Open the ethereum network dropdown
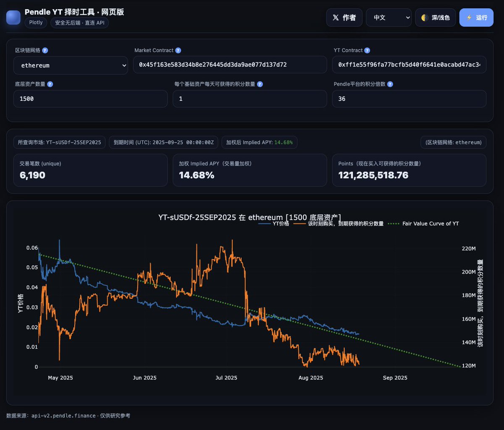 click(71, 65)
